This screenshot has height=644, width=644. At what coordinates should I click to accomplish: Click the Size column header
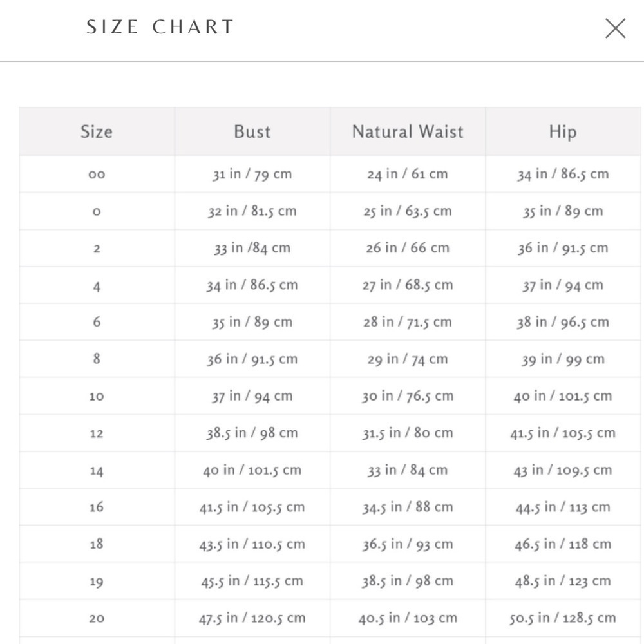click(97, 132)
